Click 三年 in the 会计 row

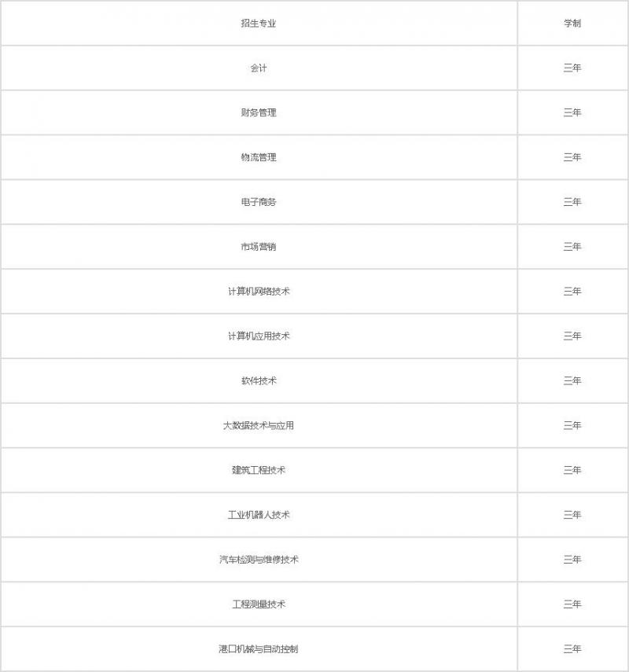click(x=572, y=68)
